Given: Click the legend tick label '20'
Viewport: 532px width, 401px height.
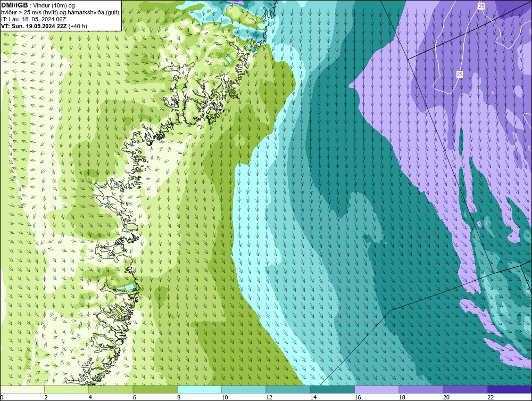Looking at the screenshot, I should [446, 397].
